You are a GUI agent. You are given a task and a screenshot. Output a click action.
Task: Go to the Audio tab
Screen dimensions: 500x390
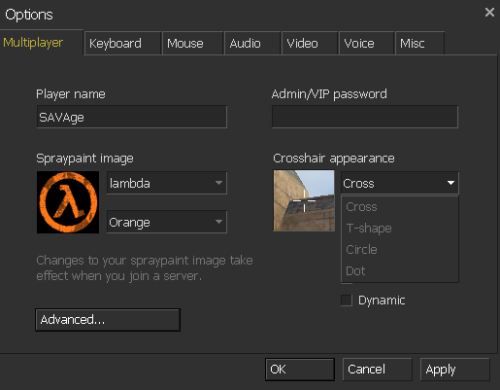[x=252, y=43]
